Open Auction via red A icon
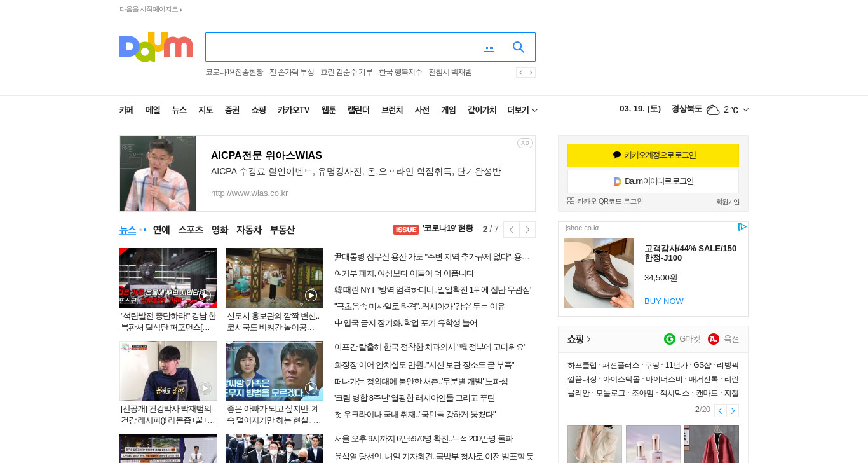The width and height of the screenshot is (868, 463). 714,339
